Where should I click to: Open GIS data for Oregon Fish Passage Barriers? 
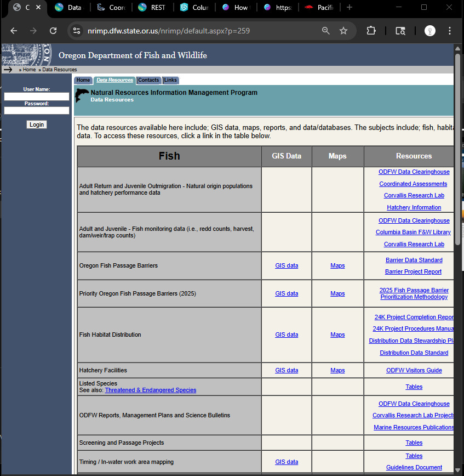coord(287,265)
